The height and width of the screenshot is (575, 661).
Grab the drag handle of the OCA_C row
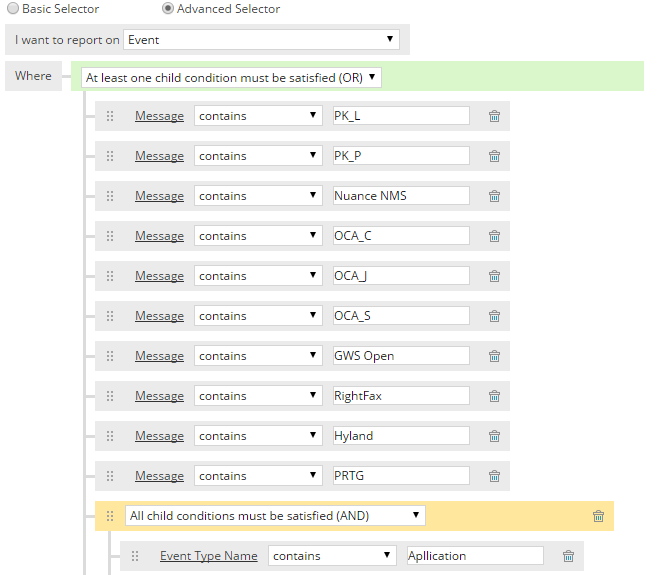click(110, 236)
